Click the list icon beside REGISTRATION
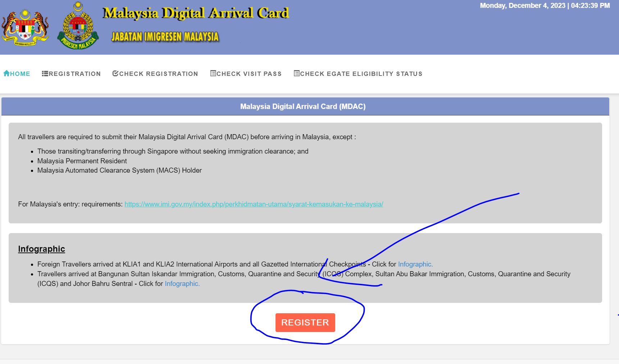The height and width of the screenshot is (364, 619). click(x=45, y=73)
